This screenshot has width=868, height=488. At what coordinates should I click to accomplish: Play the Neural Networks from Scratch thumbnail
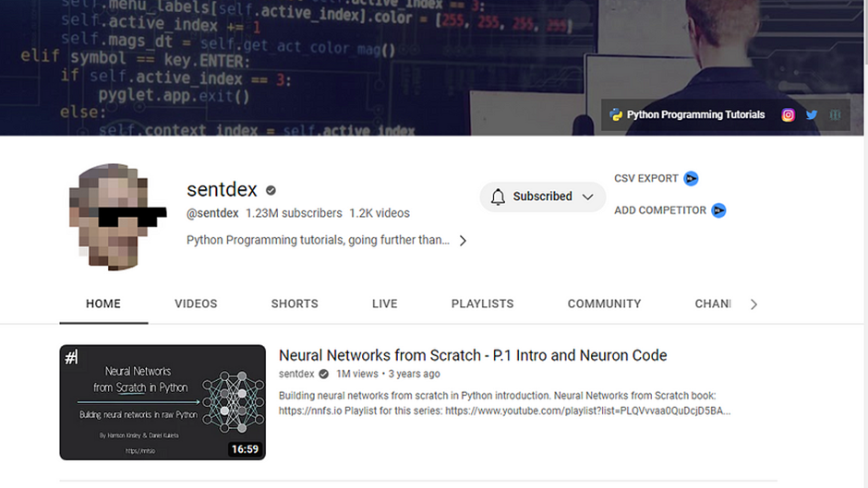click(x=163, y=402)
